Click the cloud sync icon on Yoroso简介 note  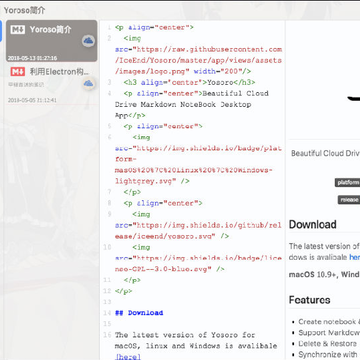point(88,41)
